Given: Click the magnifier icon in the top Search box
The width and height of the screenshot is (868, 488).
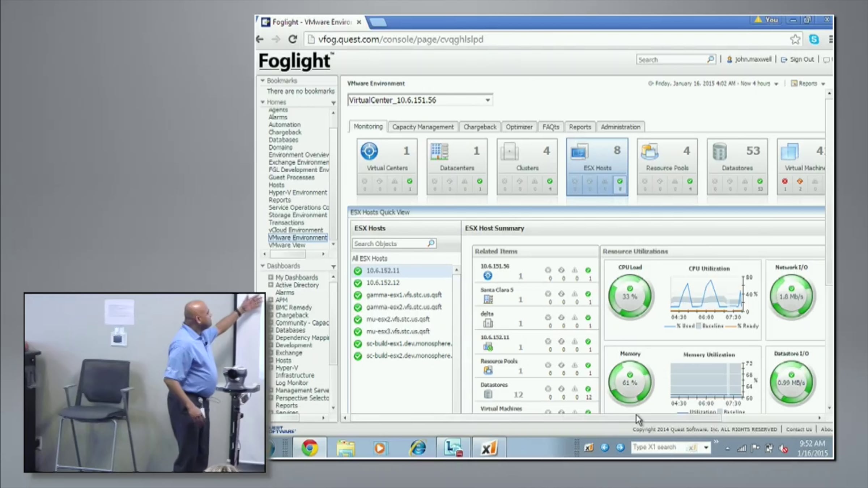Looking at the screenshot, I should (x=710, y=59).
